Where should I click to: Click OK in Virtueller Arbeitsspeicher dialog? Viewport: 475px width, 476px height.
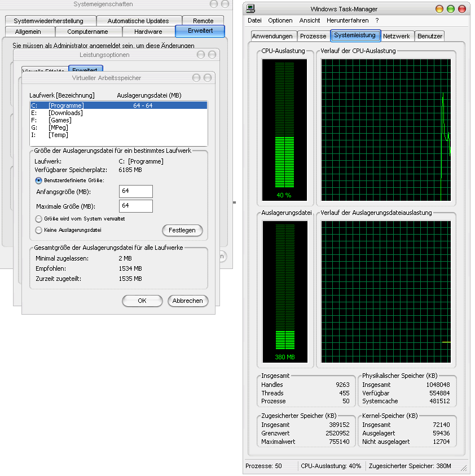(142, 301)
